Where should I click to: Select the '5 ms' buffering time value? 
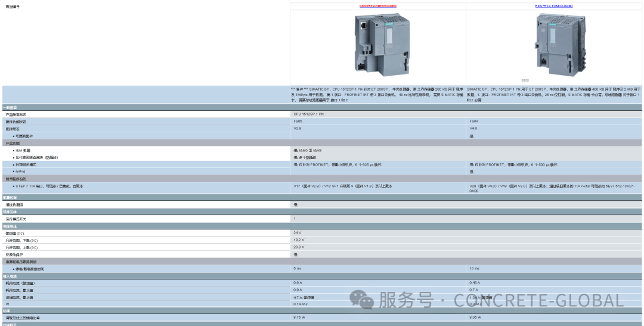pyautogui.click(x=298, y=269)
